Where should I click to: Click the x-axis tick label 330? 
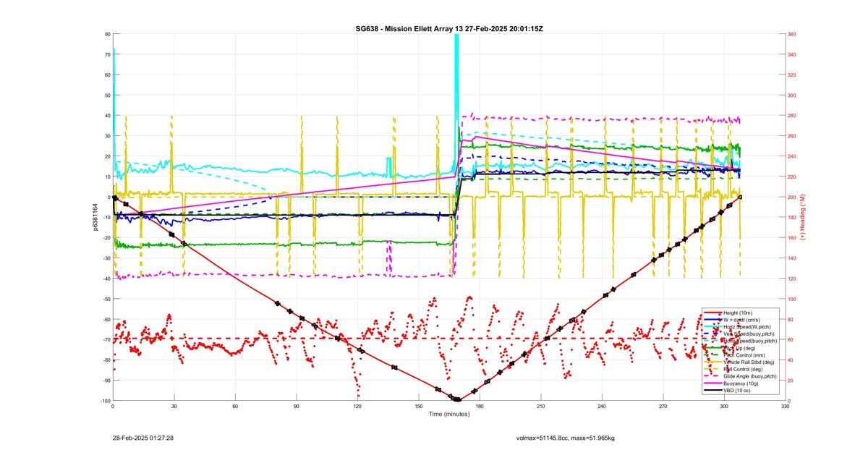pos(786,407)
